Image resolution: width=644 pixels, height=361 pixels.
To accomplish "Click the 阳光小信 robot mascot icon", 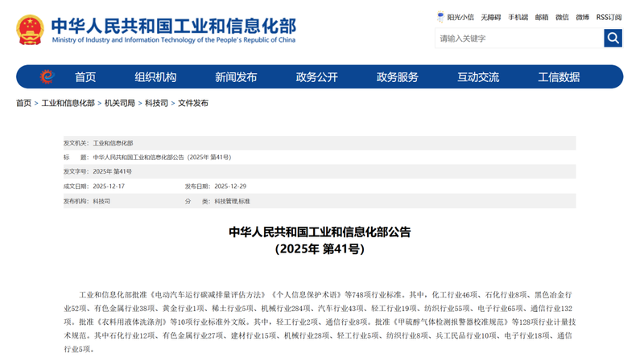I will click(440, 16).
